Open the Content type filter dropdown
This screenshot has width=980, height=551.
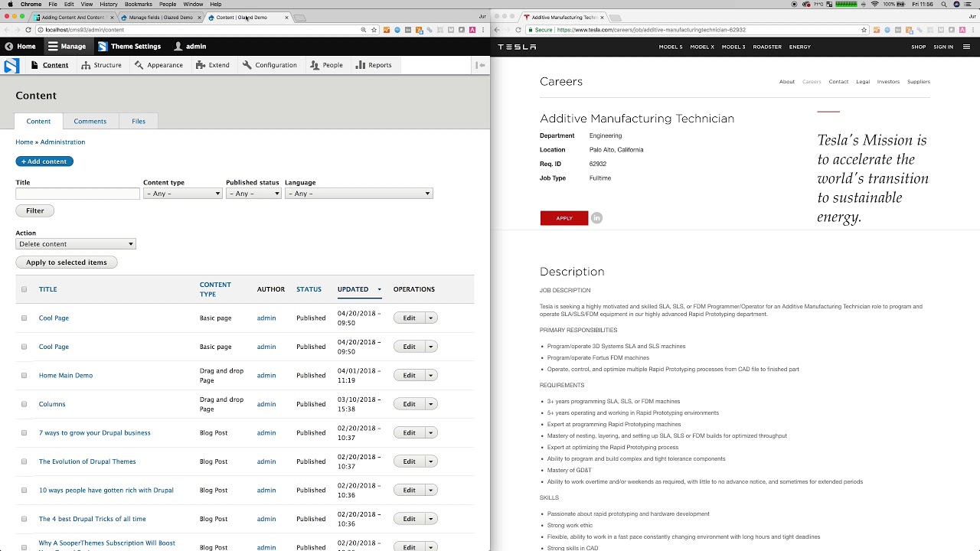click(182, 194)
